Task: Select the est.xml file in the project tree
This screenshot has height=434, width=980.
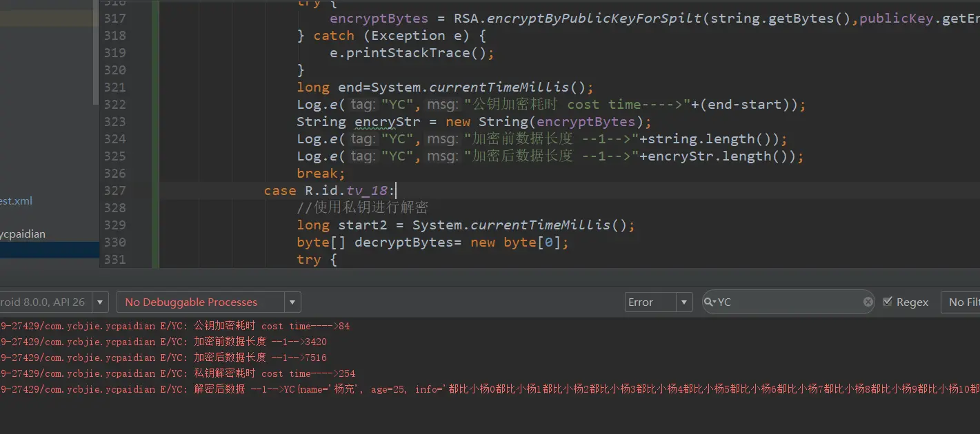Action: tap(17, 200)
